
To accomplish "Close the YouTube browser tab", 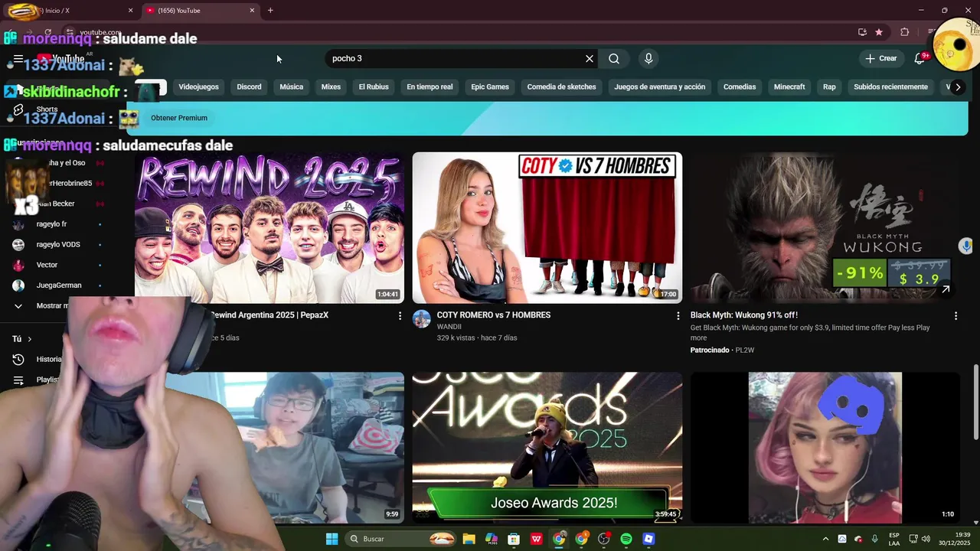I will click(x=252, y=10).
